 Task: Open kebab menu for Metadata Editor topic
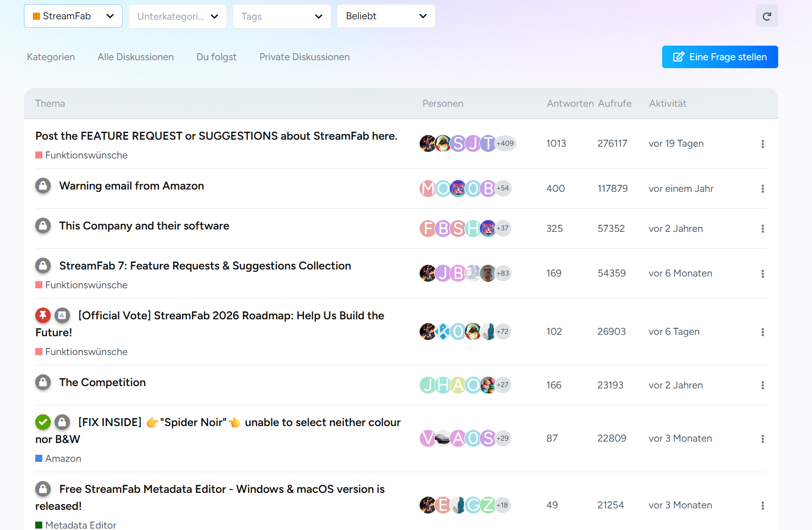(762, 506)
